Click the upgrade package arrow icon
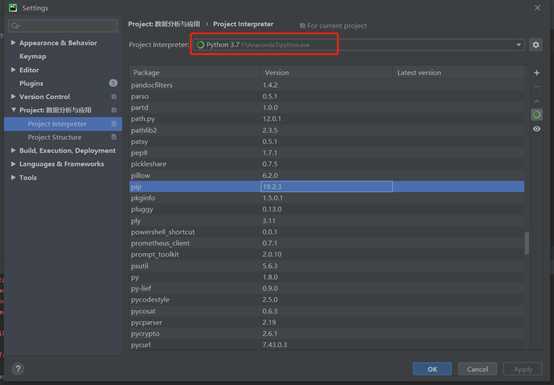This screenshot has width=554, height=385. click(536, 101)
